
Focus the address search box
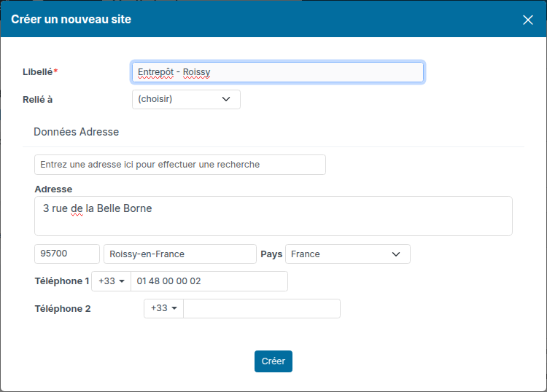[x=180, y=165]
